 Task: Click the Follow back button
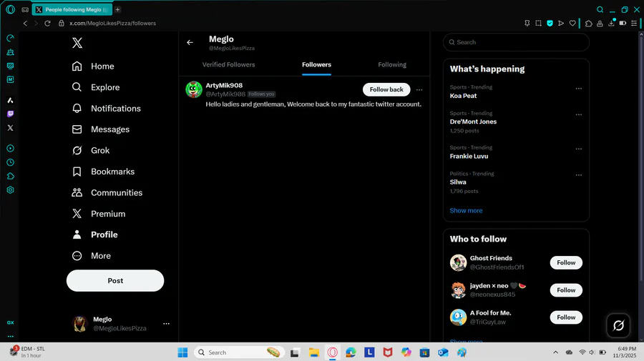(386, 89)
